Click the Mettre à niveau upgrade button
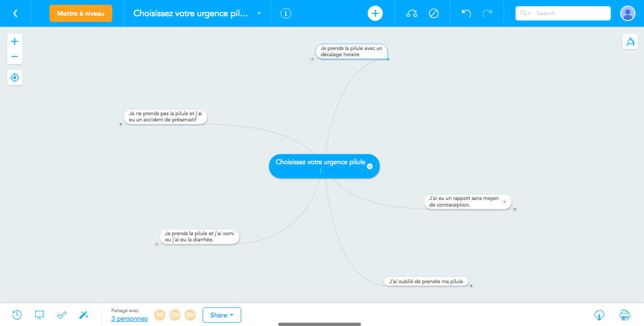The image size is (644, 326). (x=81, y=13)
